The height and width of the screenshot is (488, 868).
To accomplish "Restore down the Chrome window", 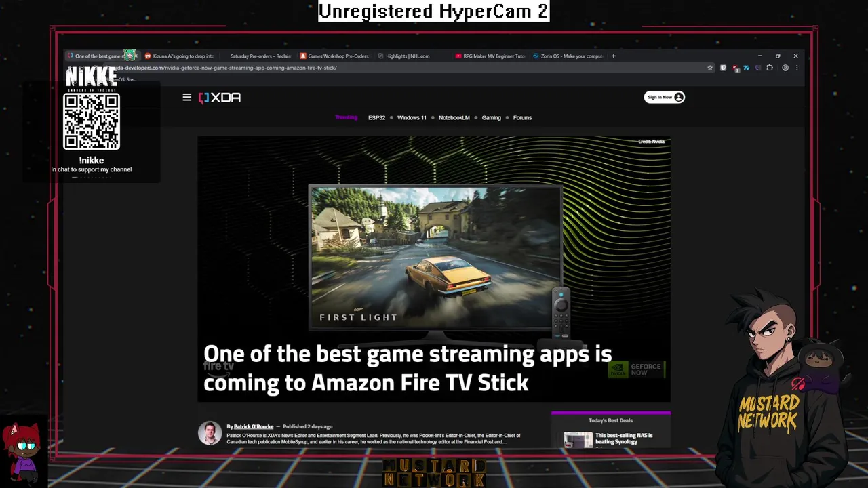I will click(778, 56).
